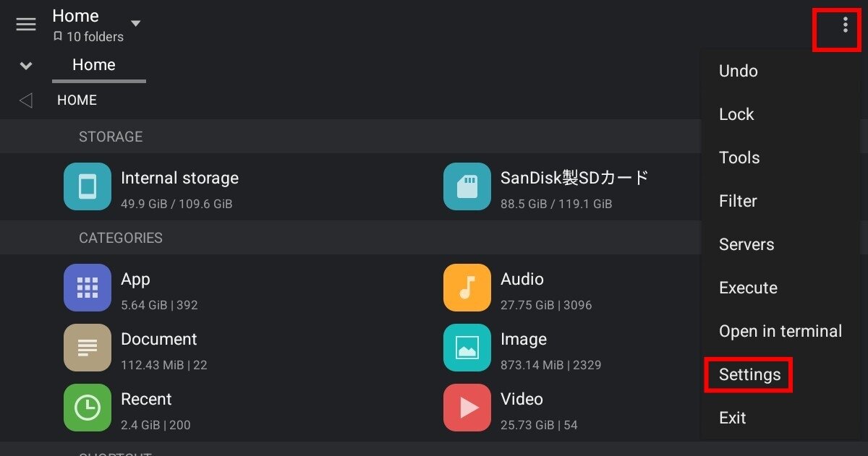The width and height of the screenshot is (868, 456).
Task: Collapse the tab list using the chevron
Action: coord(25,65)
